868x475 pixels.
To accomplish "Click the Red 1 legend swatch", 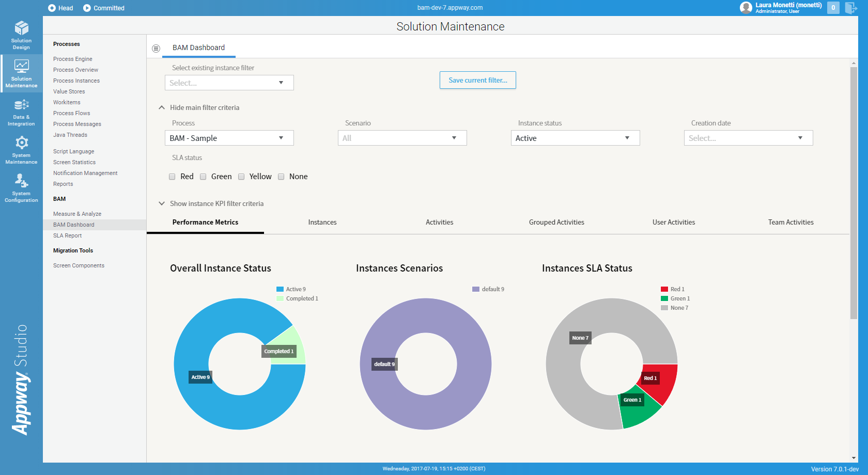I will pos(664,289).
